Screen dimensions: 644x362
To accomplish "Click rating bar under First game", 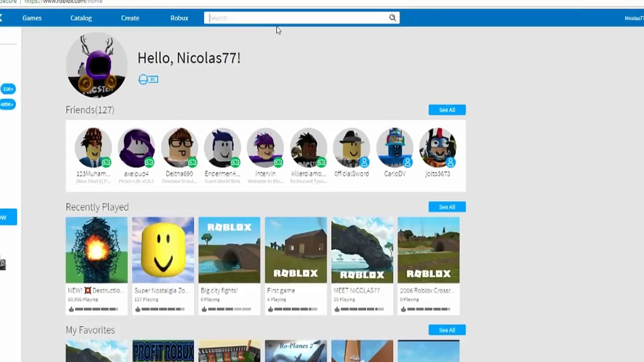I will [x=296, y=309].
